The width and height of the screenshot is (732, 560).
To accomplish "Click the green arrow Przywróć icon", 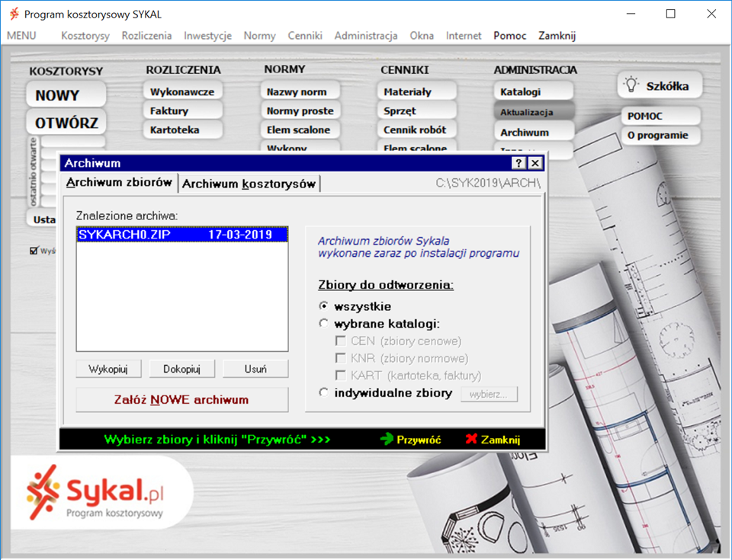I will tap(387, 439).
